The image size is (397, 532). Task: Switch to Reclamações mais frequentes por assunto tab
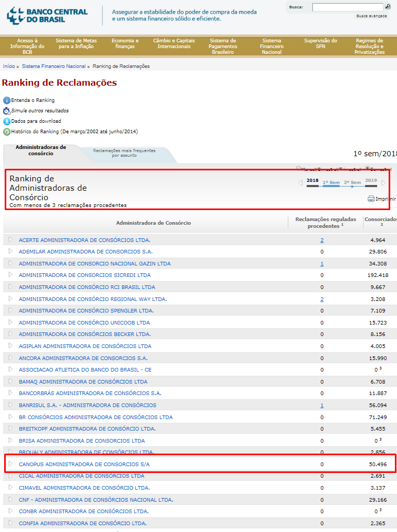point(124,153)
